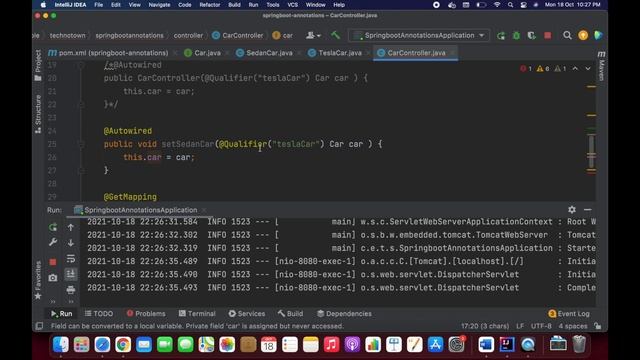Print console output with printer icon
This screenshot has width=640, height=360.
pyautogui.click(x=71, y=290)
